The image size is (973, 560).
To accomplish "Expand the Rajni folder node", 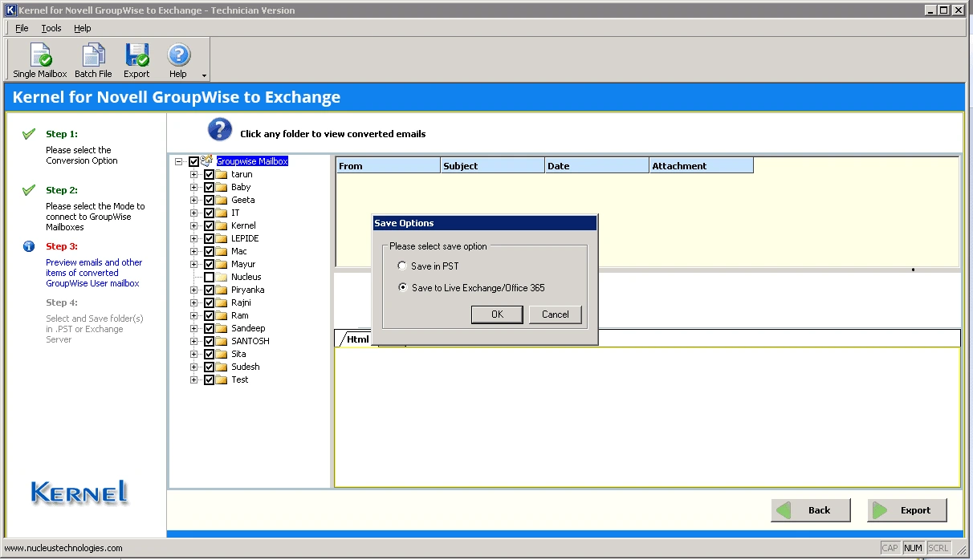I will (x=193, y=302).
